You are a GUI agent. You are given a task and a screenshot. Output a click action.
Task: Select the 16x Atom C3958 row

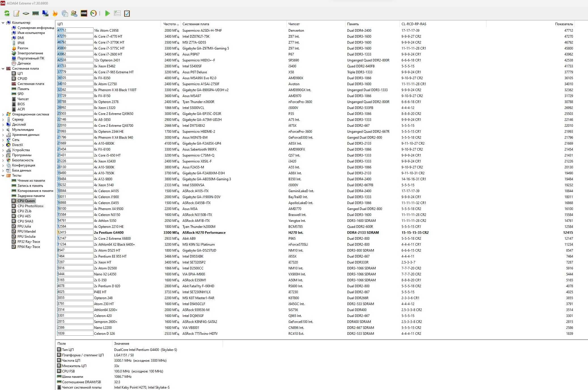(315, 31)
